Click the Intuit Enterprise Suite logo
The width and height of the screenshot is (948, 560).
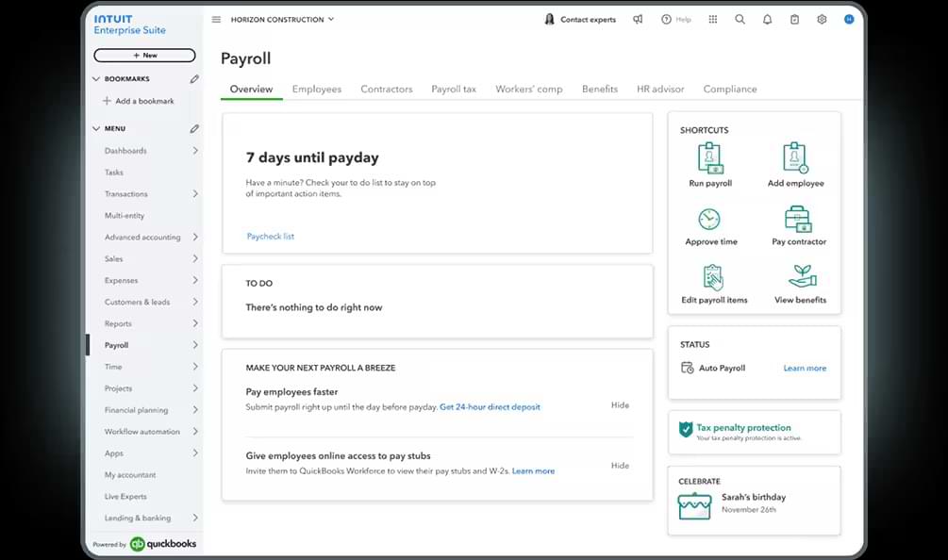coord(129,25)
